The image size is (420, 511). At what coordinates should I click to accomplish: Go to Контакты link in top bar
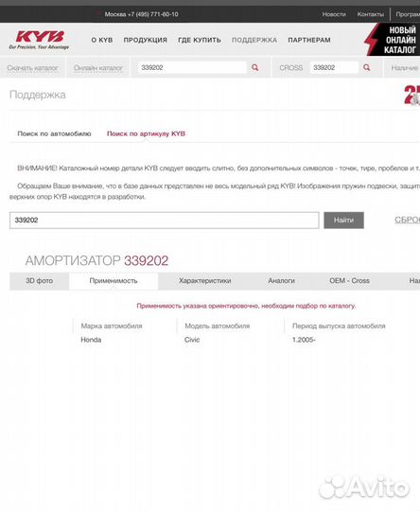click(x=371, y=14)
